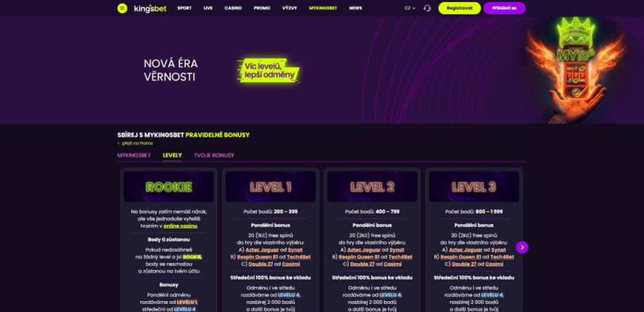Follow the 'přejít na Promo' link
The height and width of the screenshot is (312, 644).
pyautogui.click(x=135, y=143)
